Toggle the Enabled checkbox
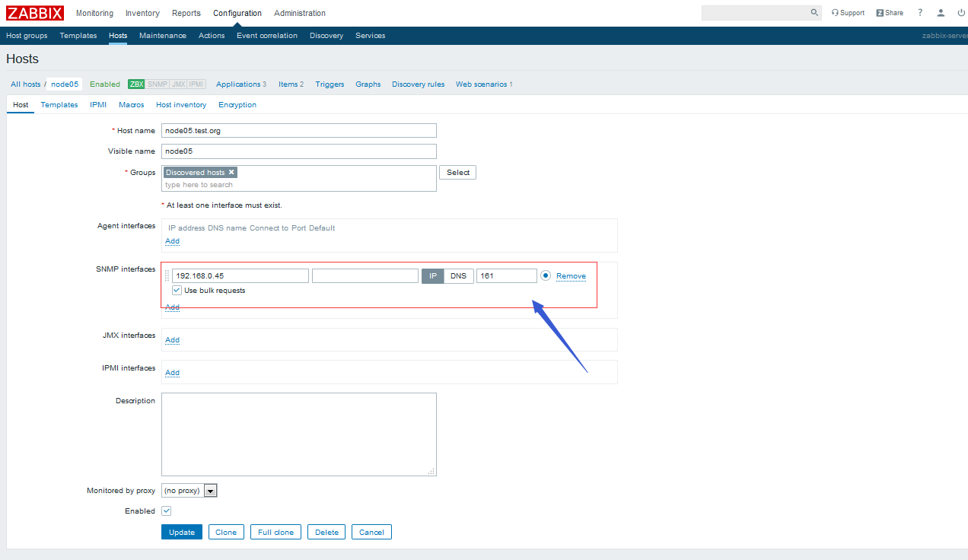968x560 pixels. (167, 511)
